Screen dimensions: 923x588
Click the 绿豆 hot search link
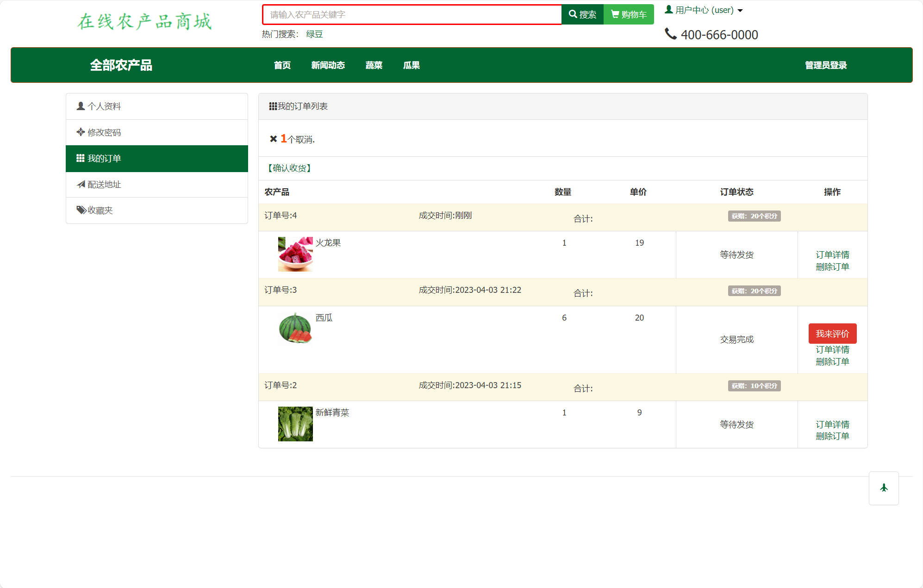click(314, 34)
